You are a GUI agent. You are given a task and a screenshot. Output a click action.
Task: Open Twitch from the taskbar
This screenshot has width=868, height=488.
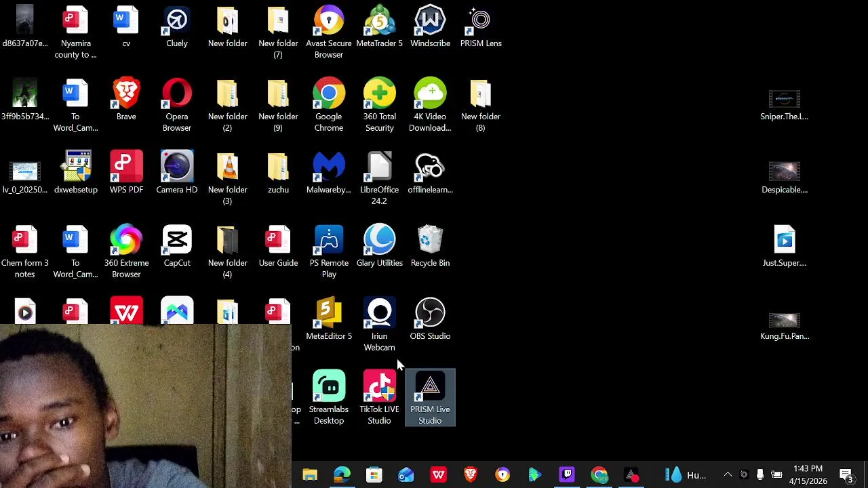pos(567,475)
